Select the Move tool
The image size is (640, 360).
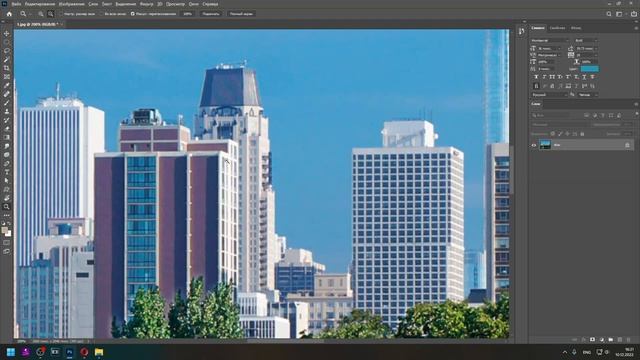point(7,33)
